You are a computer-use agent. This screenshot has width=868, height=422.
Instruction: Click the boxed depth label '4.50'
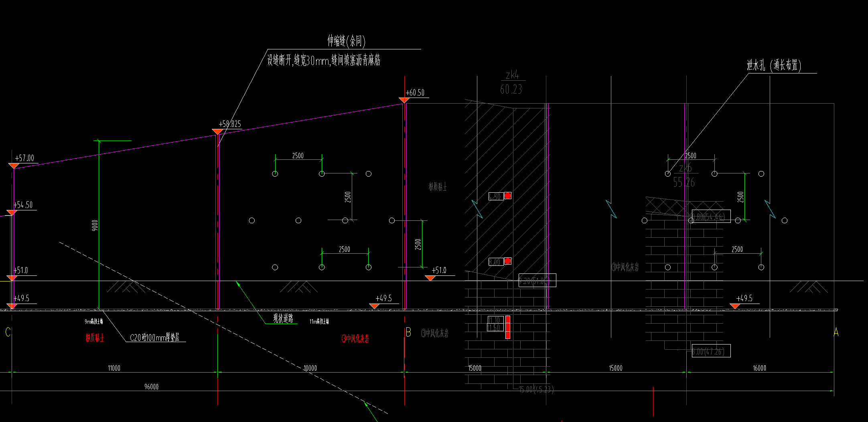[496, 196]
